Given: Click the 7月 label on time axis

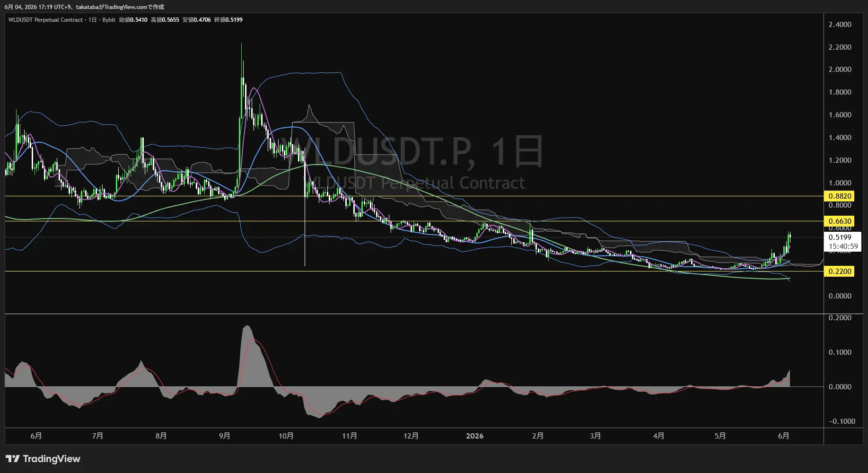Looking at the screenshot, I should click(x=97, y=436).
